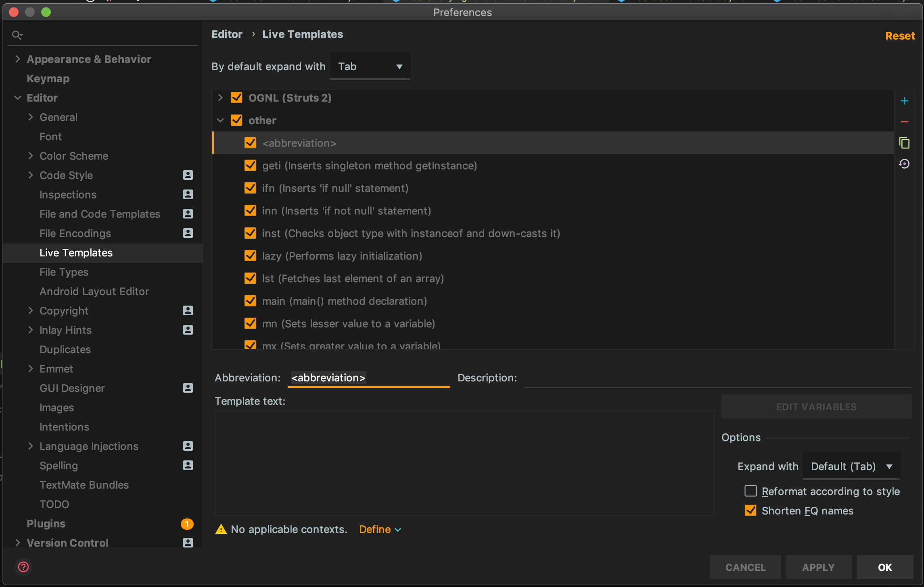Image resolution: width=924 pixels, height=587 pixels.
Task: Select Keymap in the settings sidebar
Action: pos(48,79)
